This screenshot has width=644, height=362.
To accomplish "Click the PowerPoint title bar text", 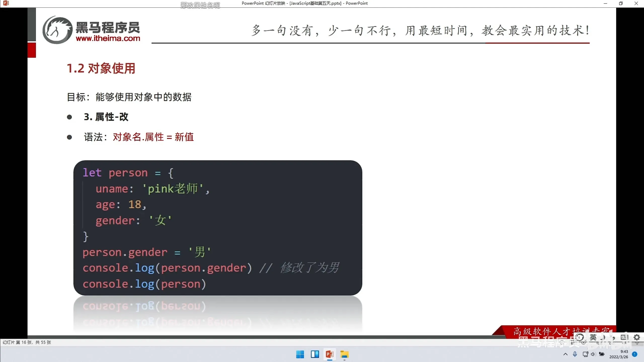I will (x=304, y=3).
